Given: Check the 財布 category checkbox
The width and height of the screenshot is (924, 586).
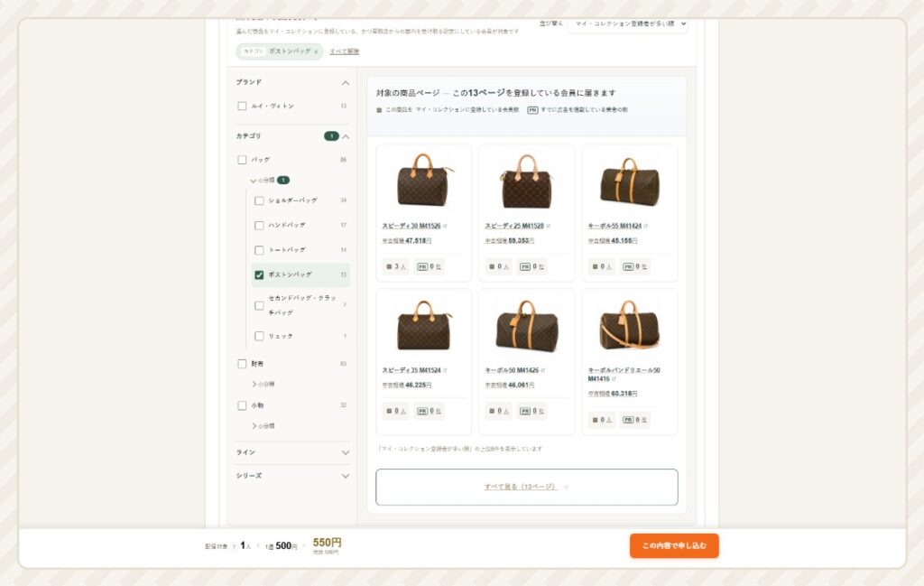Looking at the screenshot, I should pos(242,364).
